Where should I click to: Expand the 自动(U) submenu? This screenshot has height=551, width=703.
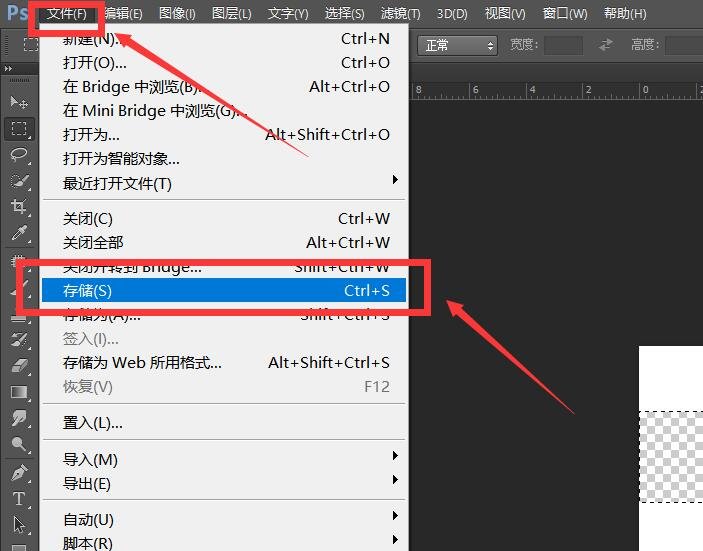click(x=223, y=519)
